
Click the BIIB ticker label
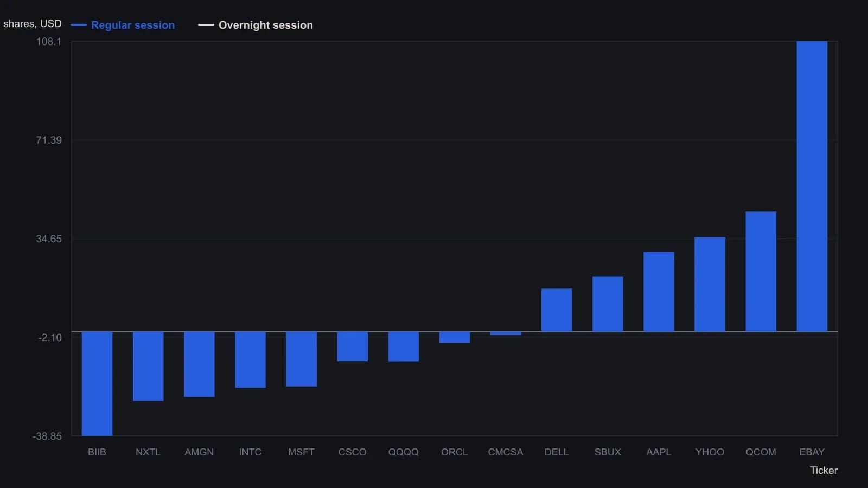[x=97, y=452]
